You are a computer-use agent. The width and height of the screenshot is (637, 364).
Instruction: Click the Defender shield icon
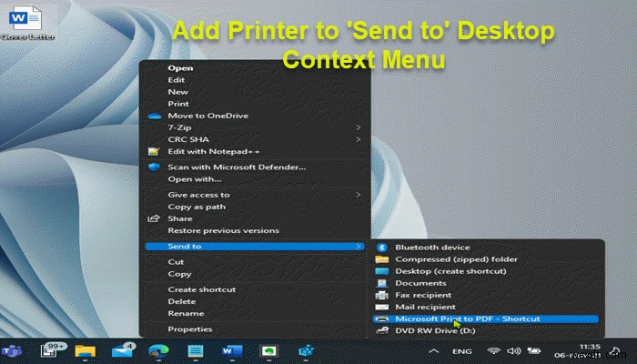[154, 167]
